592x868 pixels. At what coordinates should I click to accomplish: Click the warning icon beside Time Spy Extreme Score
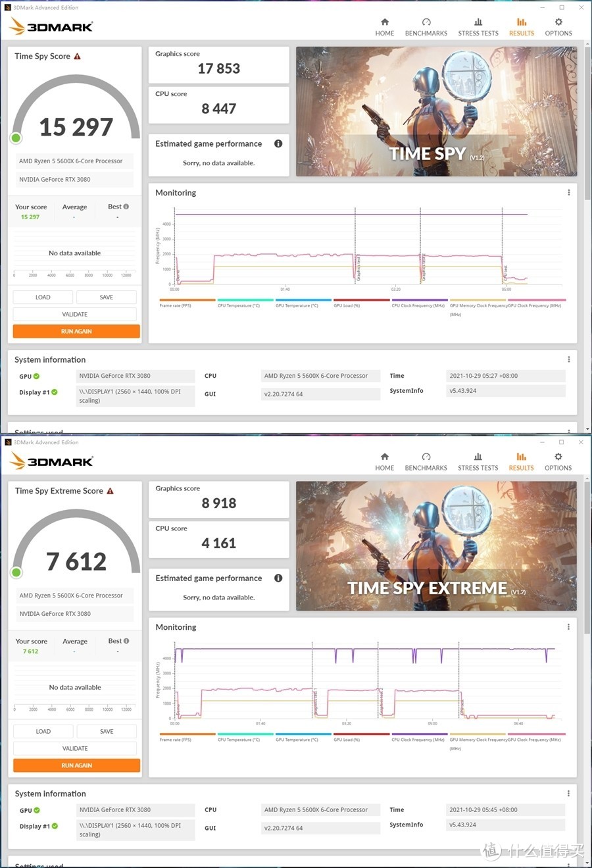click(x=110, y=491)
